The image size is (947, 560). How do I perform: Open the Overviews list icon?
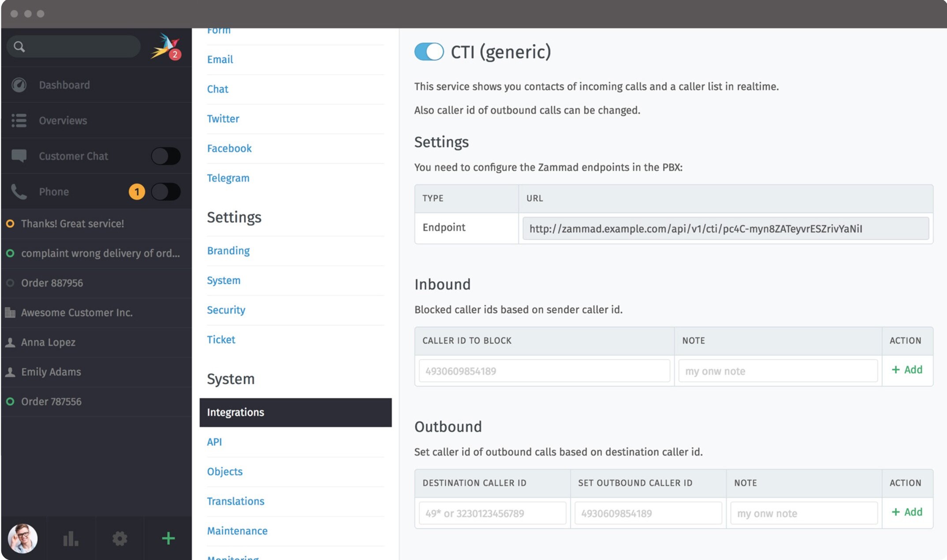click(x=19, y=120)
